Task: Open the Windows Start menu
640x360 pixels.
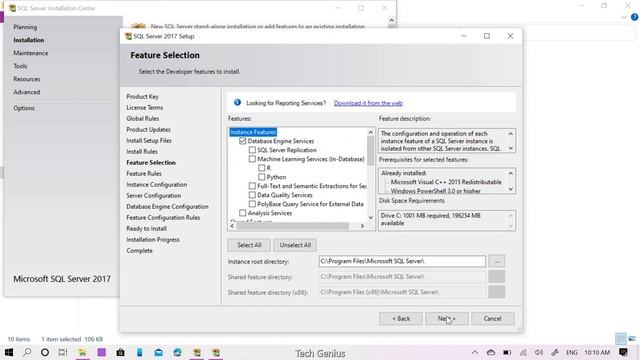Action: (9, 352)
